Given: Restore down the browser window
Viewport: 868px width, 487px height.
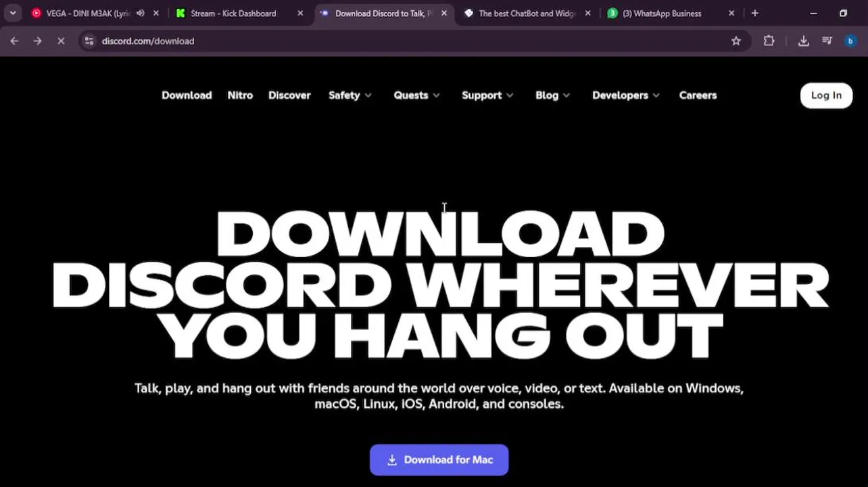Looking at the screenshot, I should [843, 13].
